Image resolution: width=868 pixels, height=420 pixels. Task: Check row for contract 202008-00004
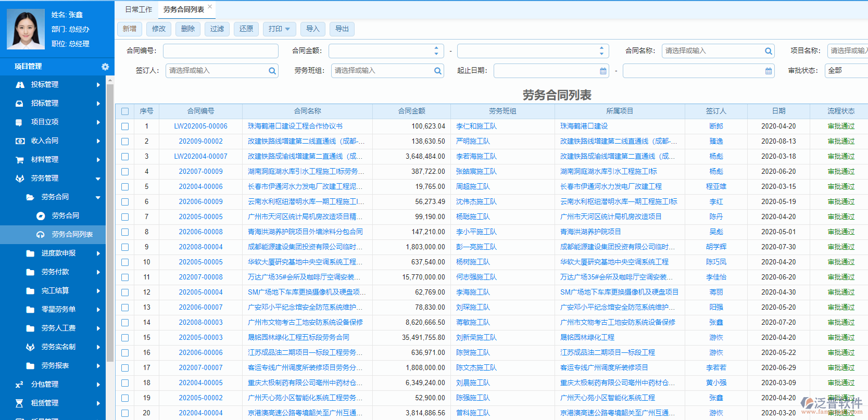[x=125, y=247]
